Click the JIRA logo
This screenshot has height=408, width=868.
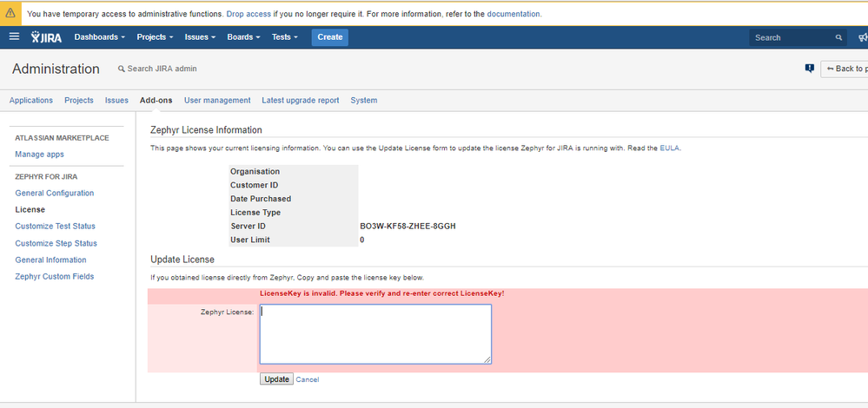tap(47, 37)
